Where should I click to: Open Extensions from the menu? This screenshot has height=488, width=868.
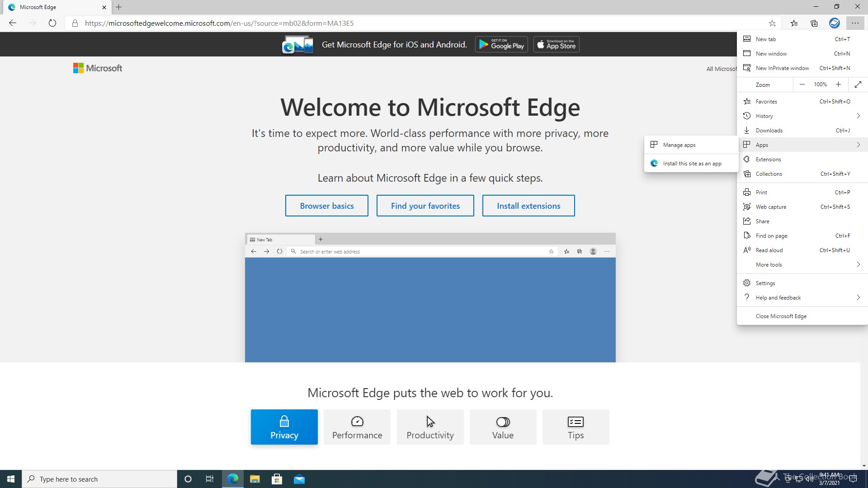[802, 160]
